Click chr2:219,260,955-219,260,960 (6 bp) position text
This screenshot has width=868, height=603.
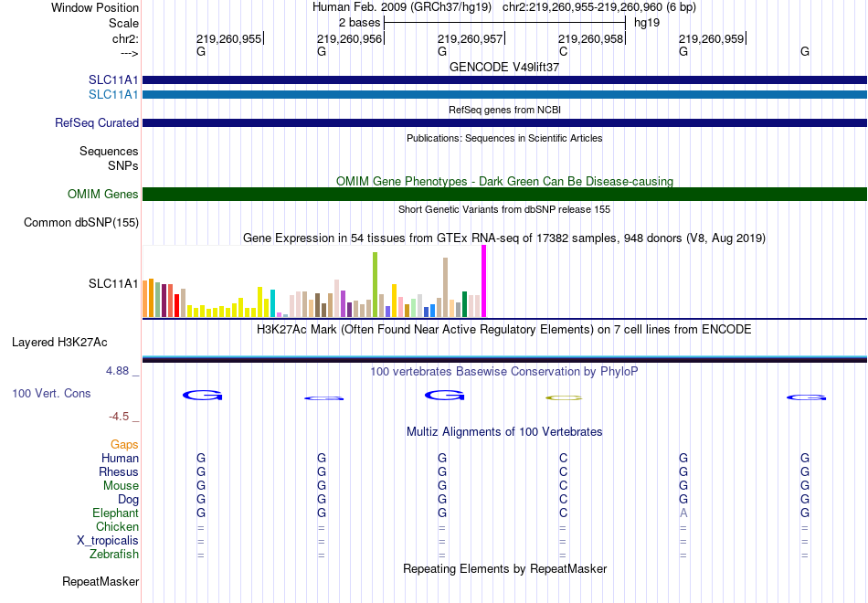pos(599,7)
